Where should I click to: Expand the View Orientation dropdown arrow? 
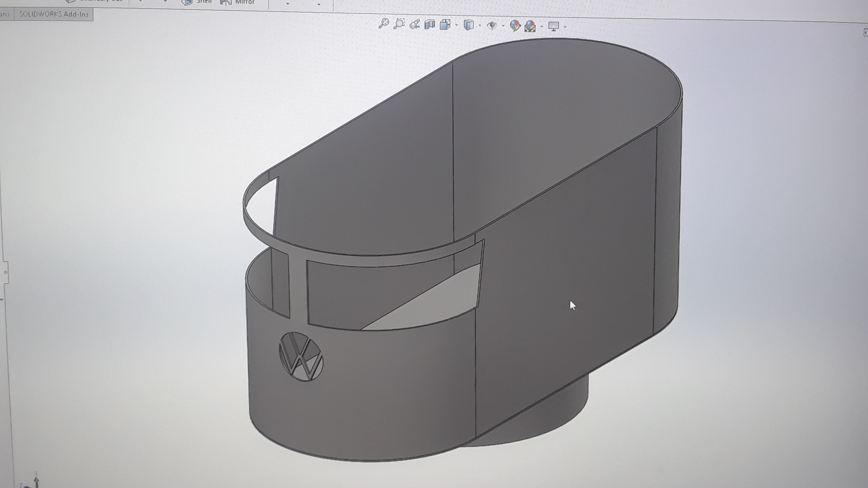[x=456, y=25]
